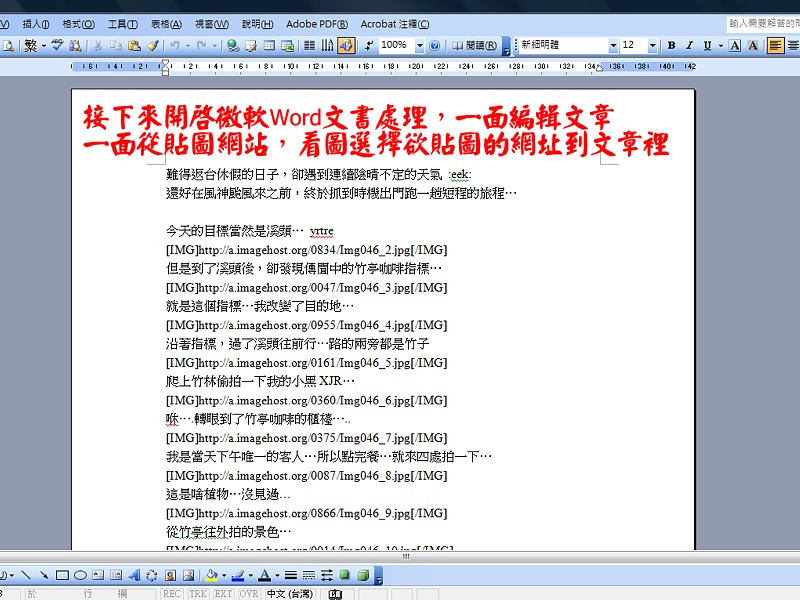Select the Line drawing tool
800x600 pixels.
tap(26, 576)
